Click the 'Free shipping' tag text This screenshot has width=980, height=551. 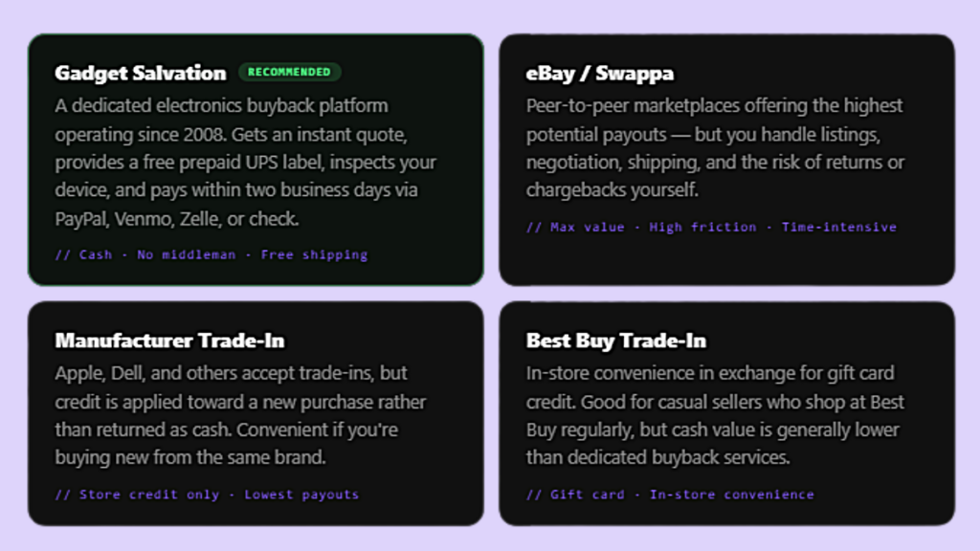(x=314, y=254)
